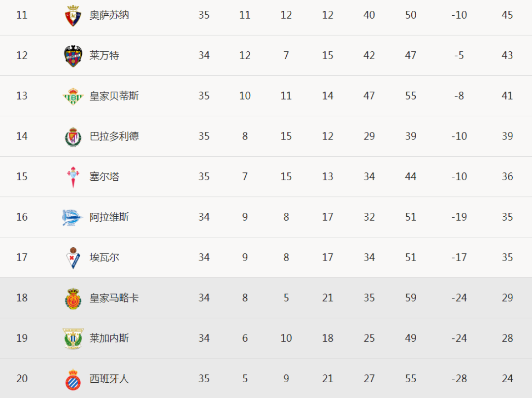
Task: Select the 莱加内斯 team name
Action: (x=109, y=338)
